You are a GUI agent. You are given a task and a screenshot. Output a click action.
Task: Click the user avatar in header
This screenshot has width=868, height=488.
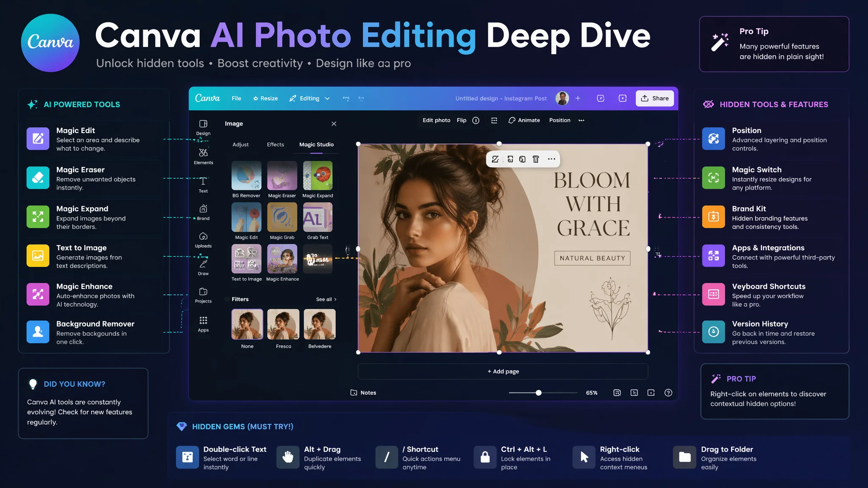562,98
